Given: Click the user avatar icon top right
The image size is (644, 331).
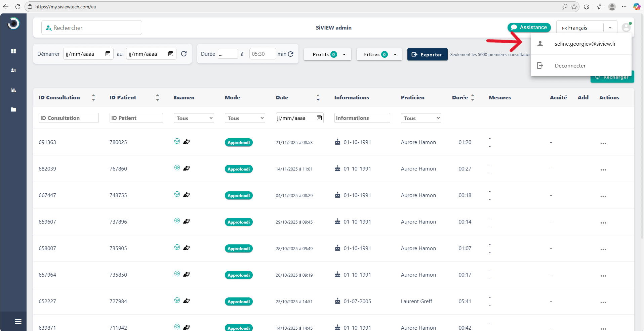Looking at the screenshot, I should click(626, 28).
